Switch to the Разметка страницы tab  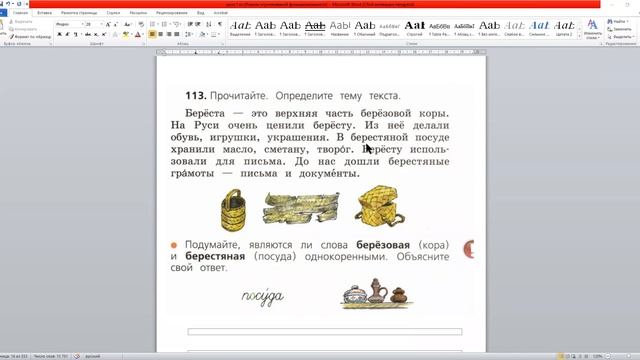79,13
